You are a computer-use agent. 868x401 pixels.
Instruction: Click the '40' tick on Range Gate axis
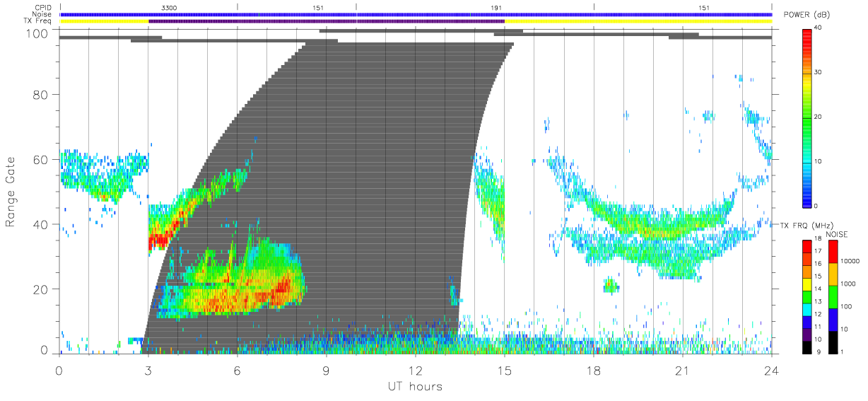[40, 224]
